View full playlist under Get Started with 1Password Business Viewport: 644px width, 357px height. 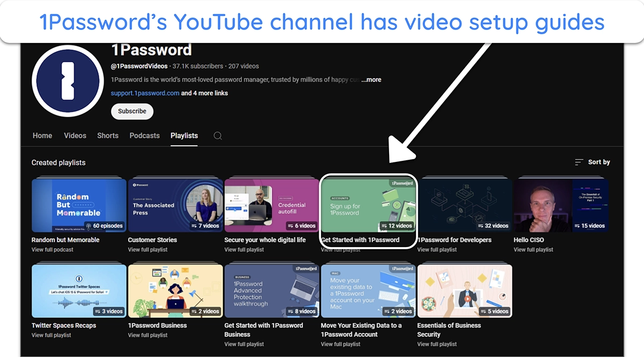(244, 344)
